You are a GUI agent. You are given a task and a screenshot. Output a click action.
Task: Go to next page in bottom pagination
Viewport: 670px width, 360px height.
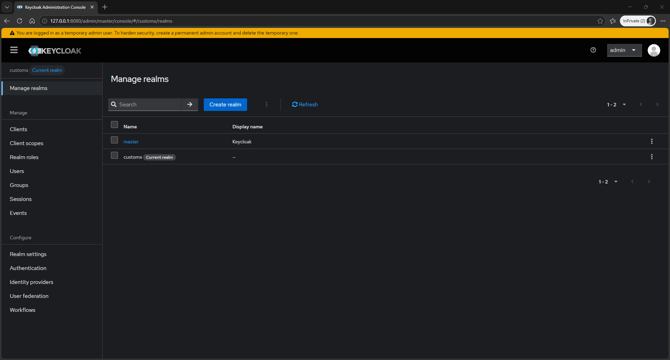[649, 181]
